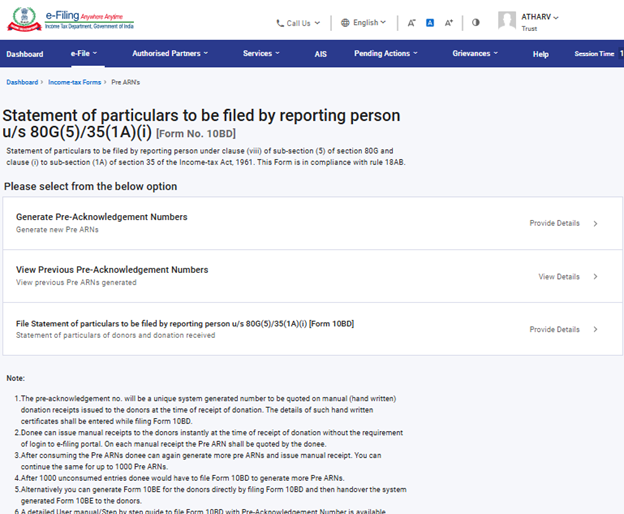Click View Details for previous Pre ARNs
This screenshot has height=514, width=624.
(x=559, y=277)
